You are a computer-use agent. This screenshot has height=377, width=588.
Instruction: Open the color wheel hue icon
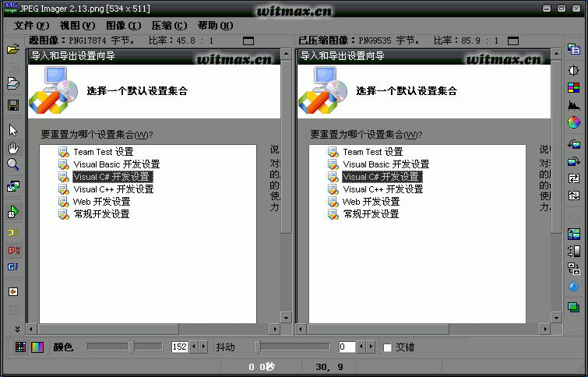pos(574,122)
